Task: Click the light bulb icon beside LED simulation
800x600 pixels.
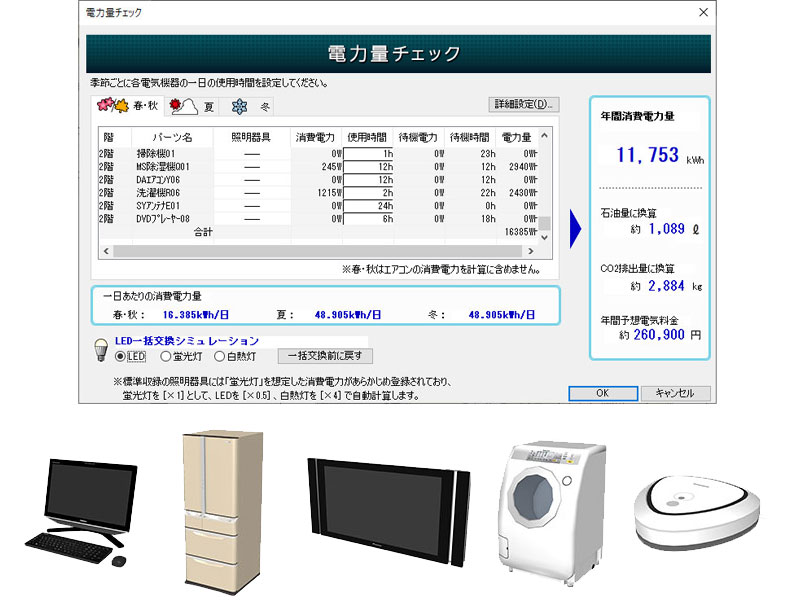Action: point(101,351)
